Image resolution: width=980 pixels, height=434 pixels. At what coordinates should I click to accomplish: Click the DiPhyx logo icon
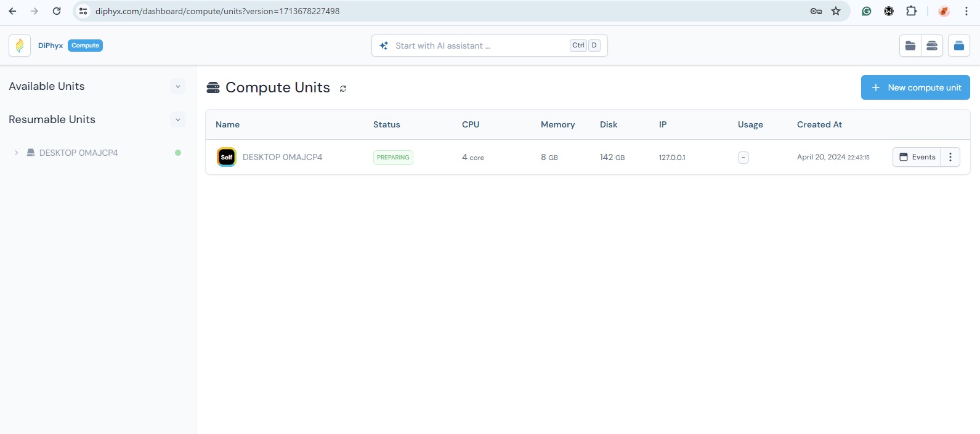[x=20, y=46]
